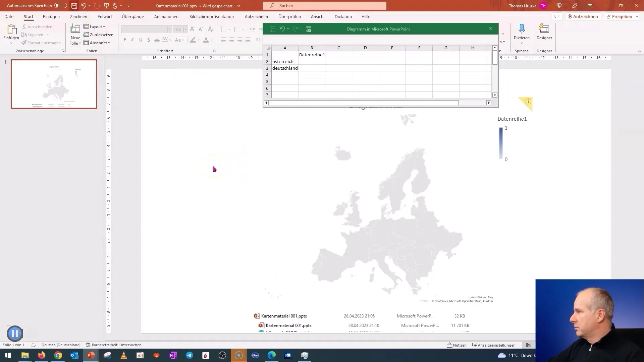644x362 pixels.
Task: Open the Layout dropdown
Action: tap(95, 26)
